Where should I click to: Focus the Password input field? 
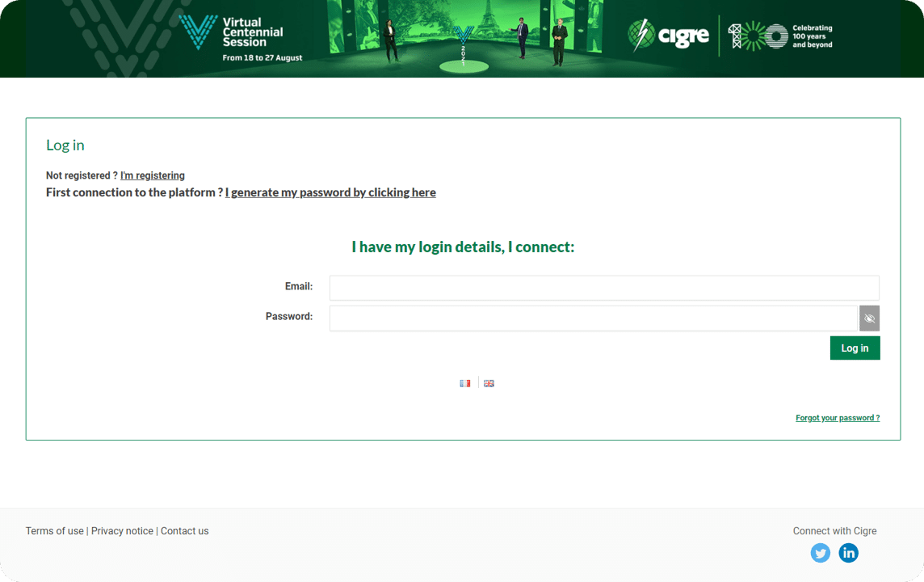point(593,318)
